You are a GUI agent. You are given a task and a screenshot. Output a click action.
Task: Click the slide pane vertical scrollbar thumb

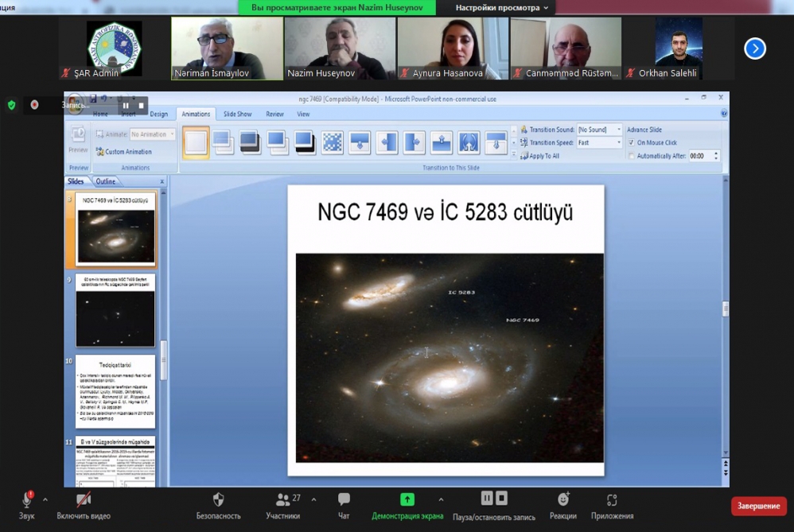164,360
